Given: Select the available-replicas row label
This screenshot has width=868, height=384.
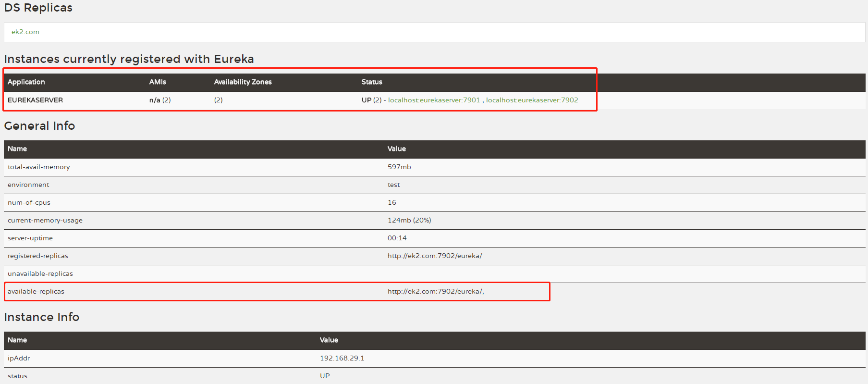Looking at the screenshot, I should [x=36, y=291].
